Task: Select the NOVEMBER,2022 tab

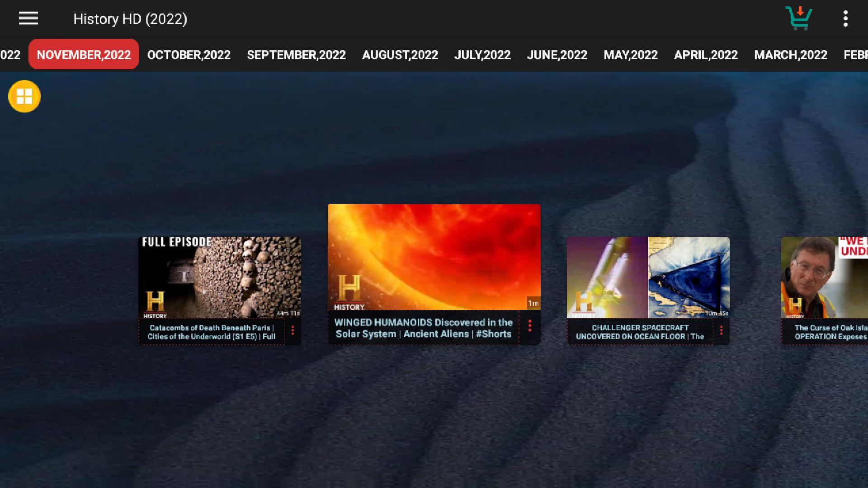Action: click(x=84, y=55)
